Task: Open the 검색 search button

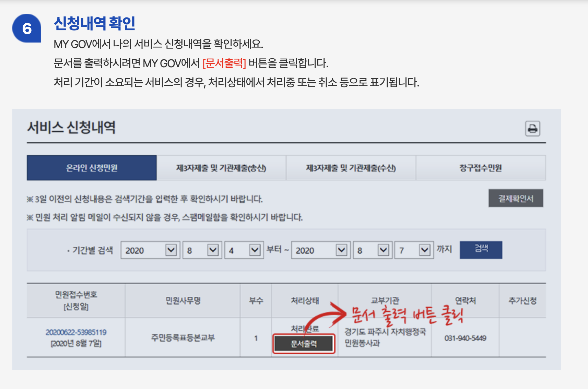Action: pos(481,250)
